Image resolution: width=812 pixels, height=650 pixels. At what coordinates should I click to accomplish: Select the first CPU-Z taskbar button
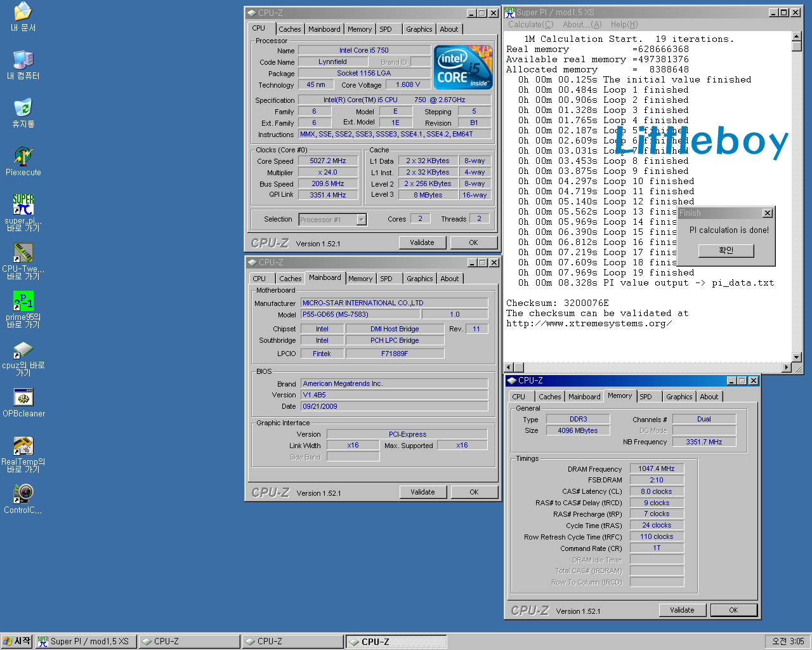pyautogui.click(x=189, y=641)
